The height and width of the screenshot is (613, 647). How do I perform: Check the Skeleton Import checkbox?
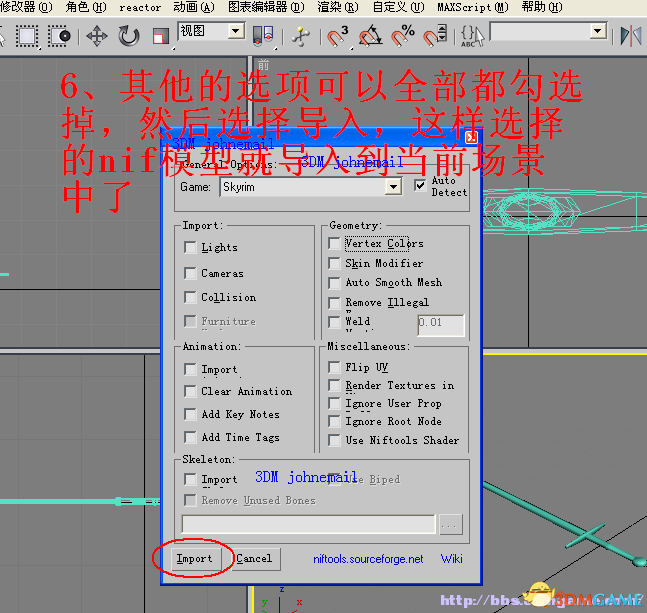coord(190,479)
